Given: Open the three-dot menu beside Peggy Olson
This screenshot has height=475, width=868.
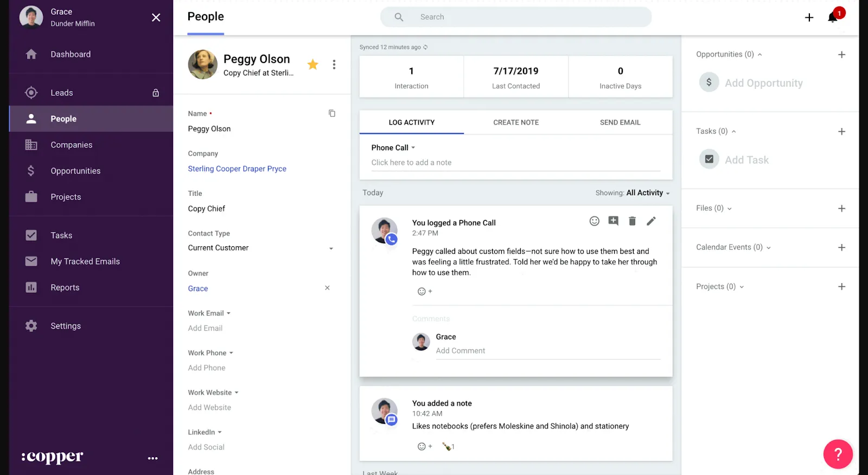Looking at the screenshot, I should [x=334, y=65].
